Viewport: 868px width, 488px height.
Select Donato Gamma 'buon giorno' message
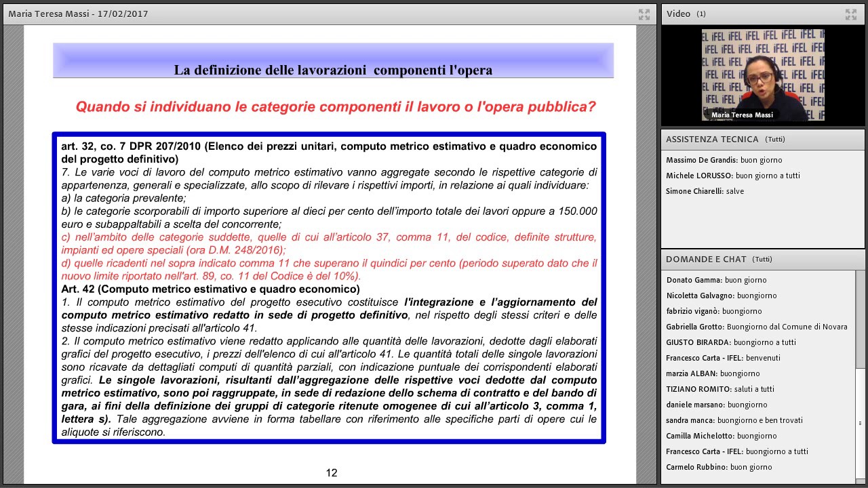717,280
